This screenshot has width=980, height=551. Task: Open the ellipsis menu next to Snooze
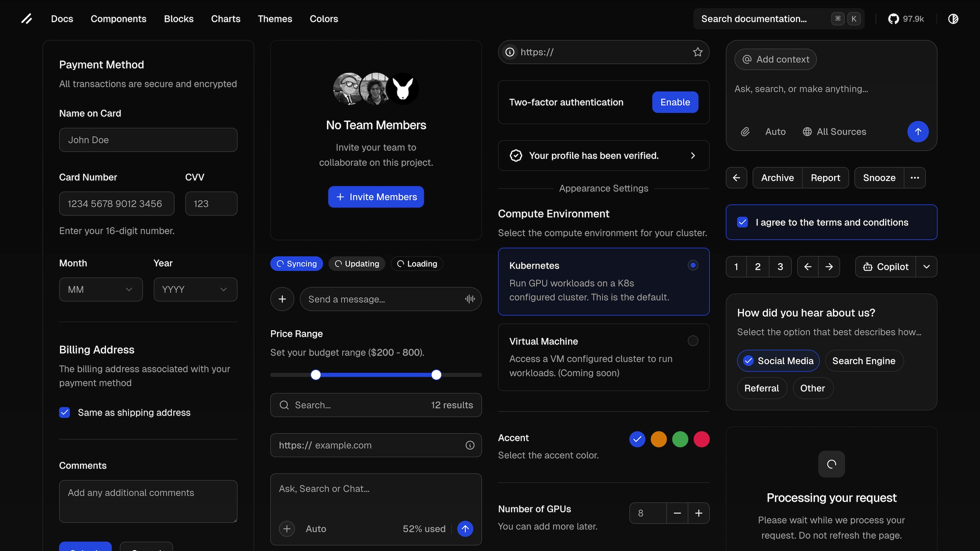click(915, 178)
